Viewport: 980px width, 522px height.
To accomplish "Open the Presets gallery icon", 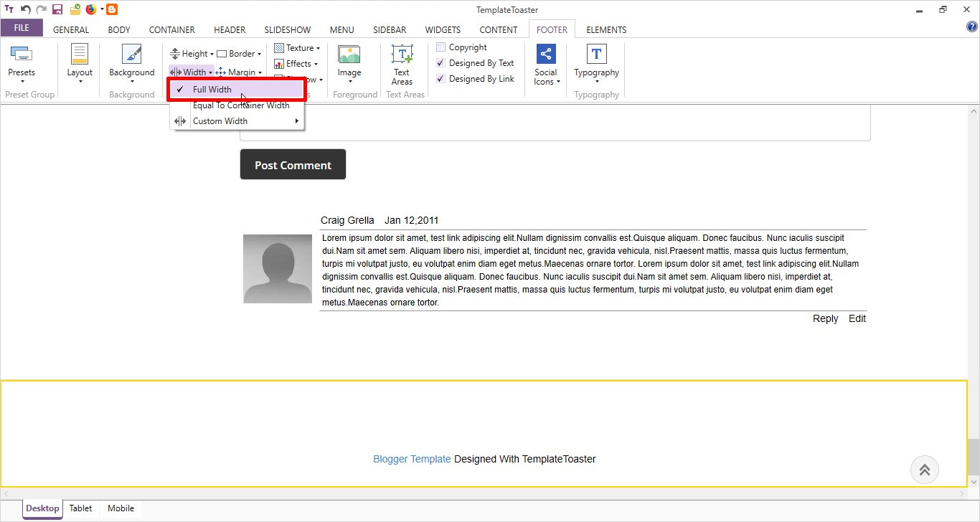I will (x=22, y=54).
